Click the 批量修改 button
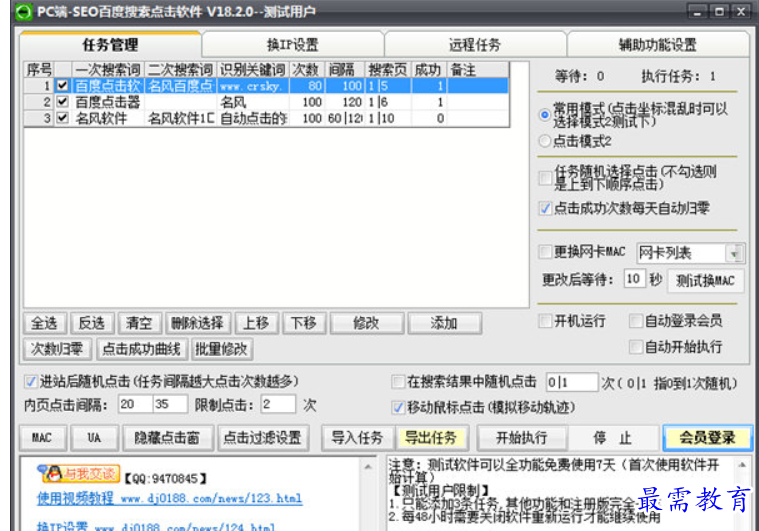This screenshot has width=759, height=531. pyautogui.click(x=222, y=349)
